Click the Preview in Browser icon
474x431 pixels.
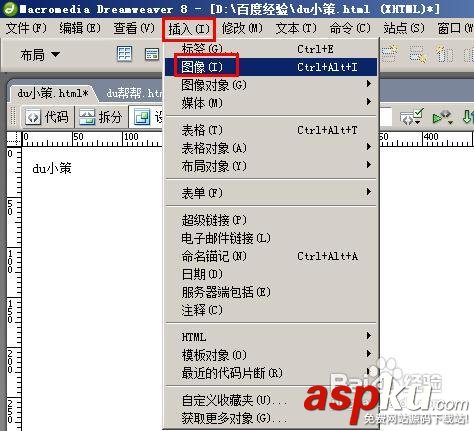pyautogui.click(x=442, y=117)
